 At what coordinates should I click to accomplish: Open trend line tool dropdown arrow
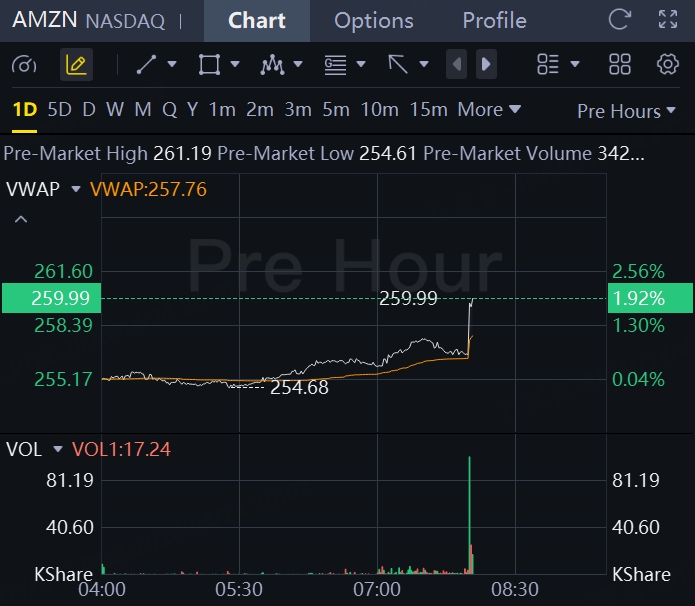click(x=172, y=65)
